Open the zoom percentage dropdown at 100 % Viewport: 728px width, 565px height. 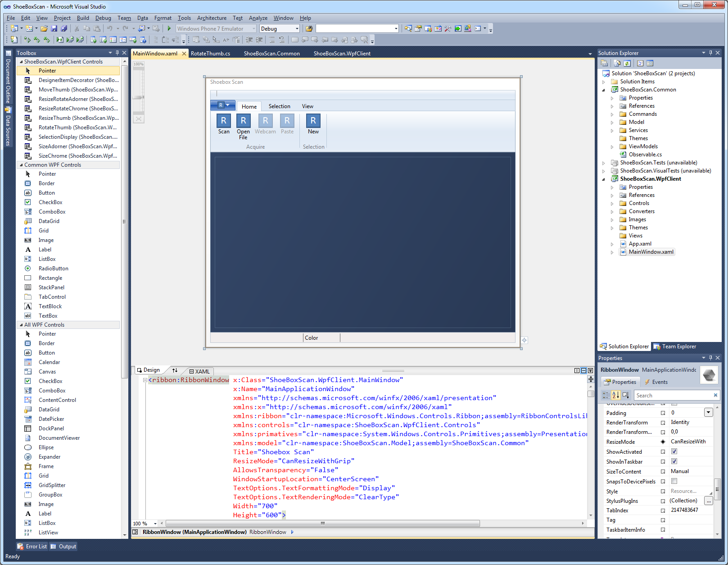pyautogui.click(x=155, y=524)
